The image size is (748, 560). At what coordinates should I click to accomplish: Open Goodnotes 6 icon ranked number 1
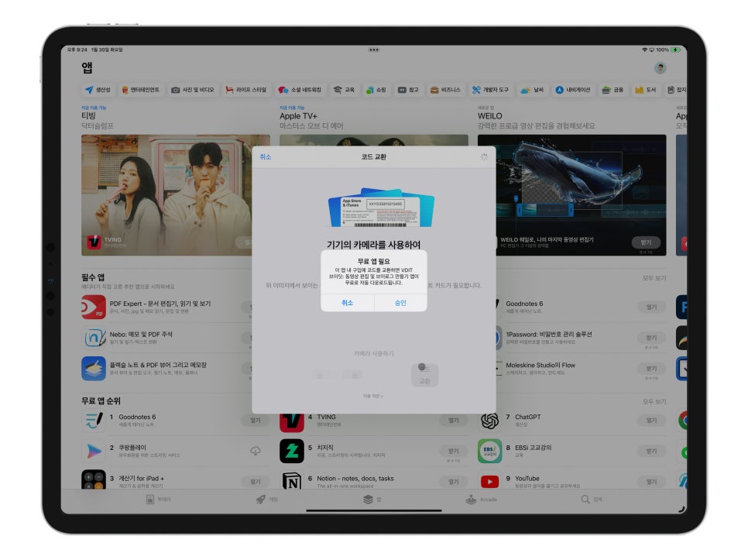point(94,421)
